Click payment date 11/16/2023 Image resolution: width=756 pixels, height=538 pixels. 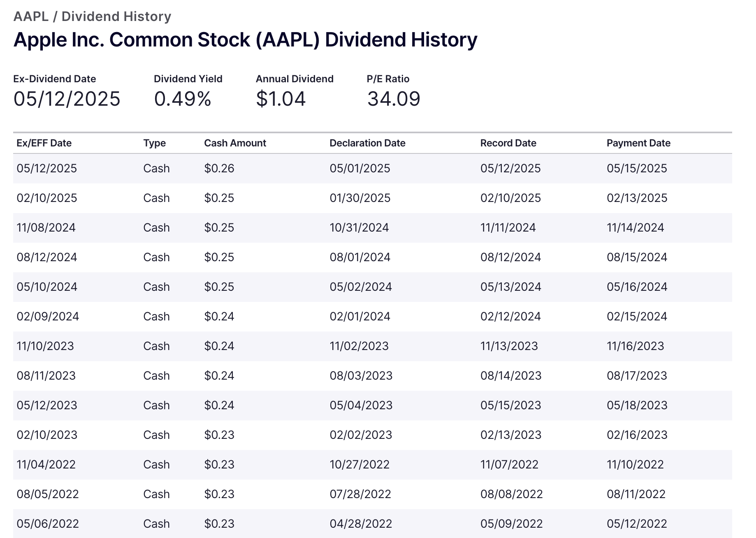tap(635, 346)
